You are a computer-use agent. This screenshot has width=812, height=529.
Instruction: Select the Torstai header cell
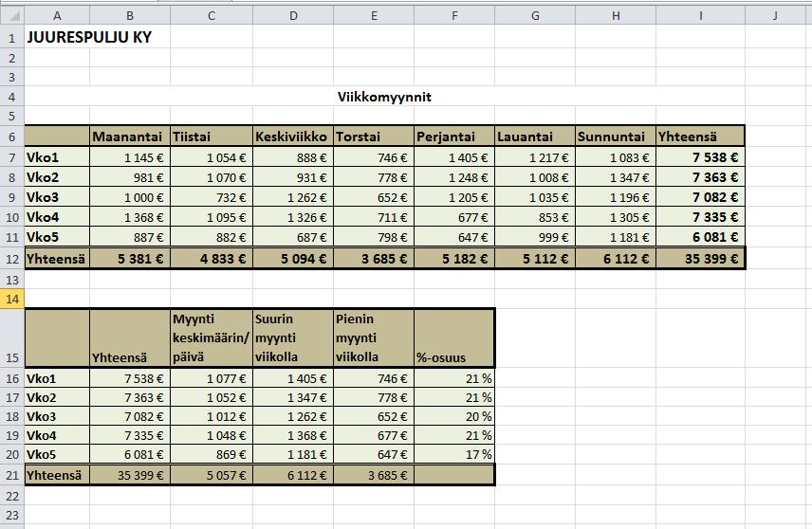(x=374, y=137)
